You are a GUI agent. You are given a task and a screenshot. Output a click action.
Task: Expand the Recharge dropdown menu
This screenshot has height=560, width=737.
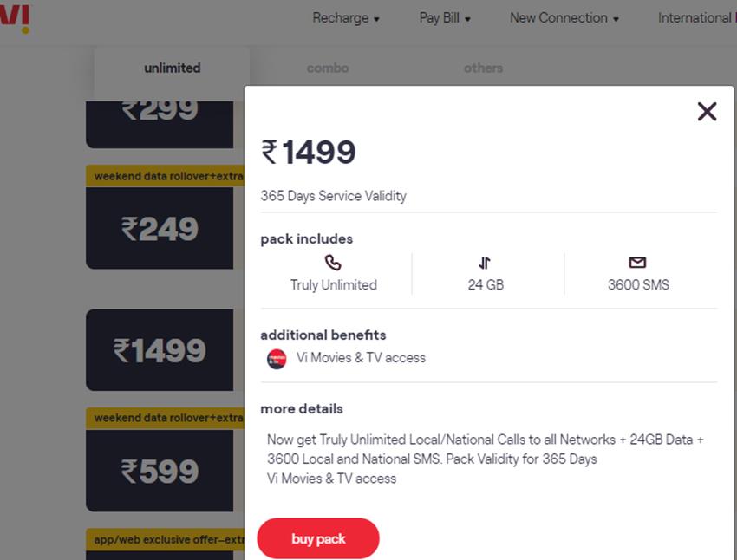(x=346, y=18)
